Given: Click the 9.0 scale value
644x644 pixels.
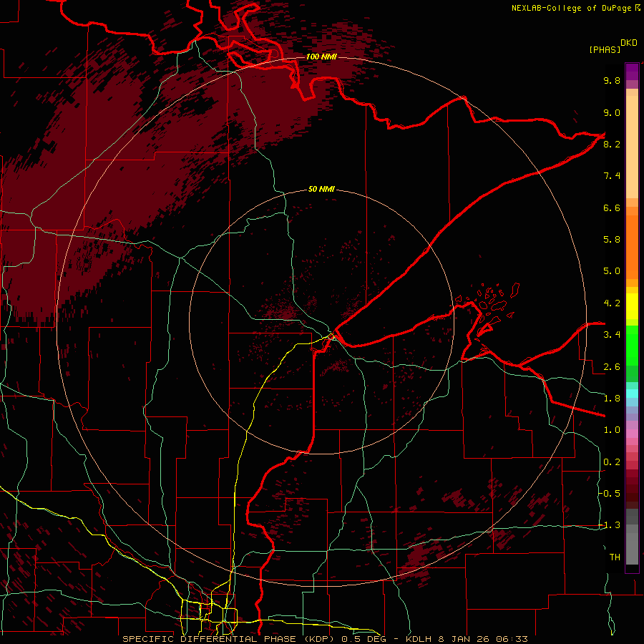Looking at the screenshot, I should [x=612, y=112].
